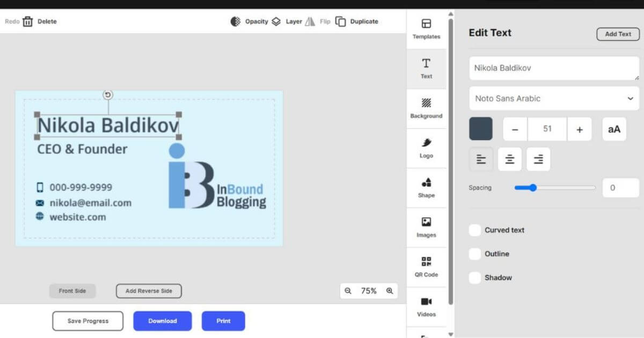Screen dimensions: 644x338
Task: Align text to the left
Action: point(481,159)
